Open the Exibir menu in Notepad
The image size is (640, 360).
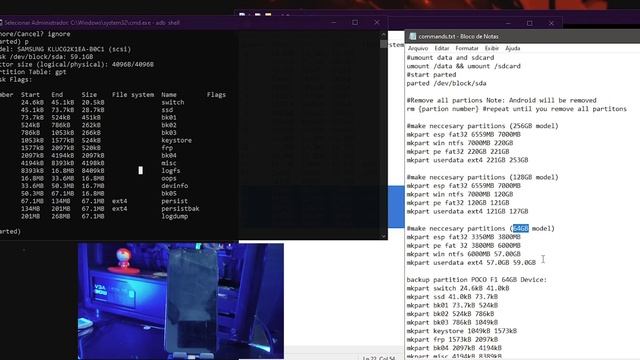[x=491, y=48]
